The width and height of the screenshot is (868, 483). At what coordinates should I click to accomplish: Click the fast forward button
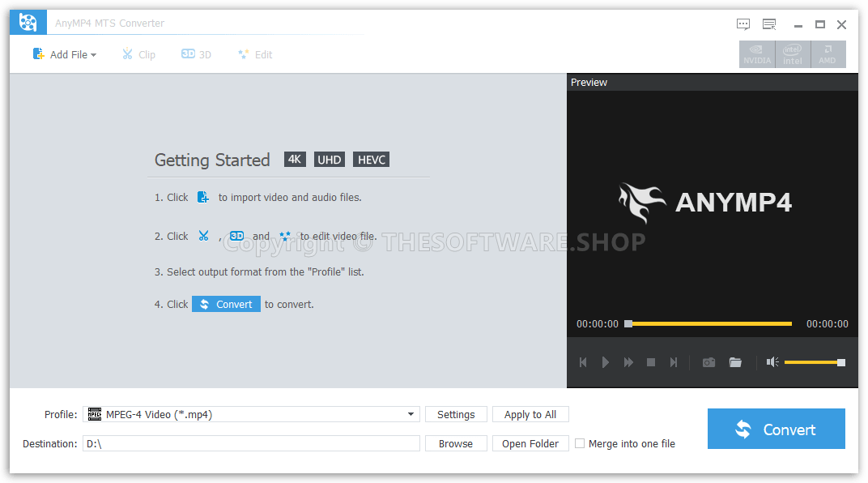coord(628,362)
